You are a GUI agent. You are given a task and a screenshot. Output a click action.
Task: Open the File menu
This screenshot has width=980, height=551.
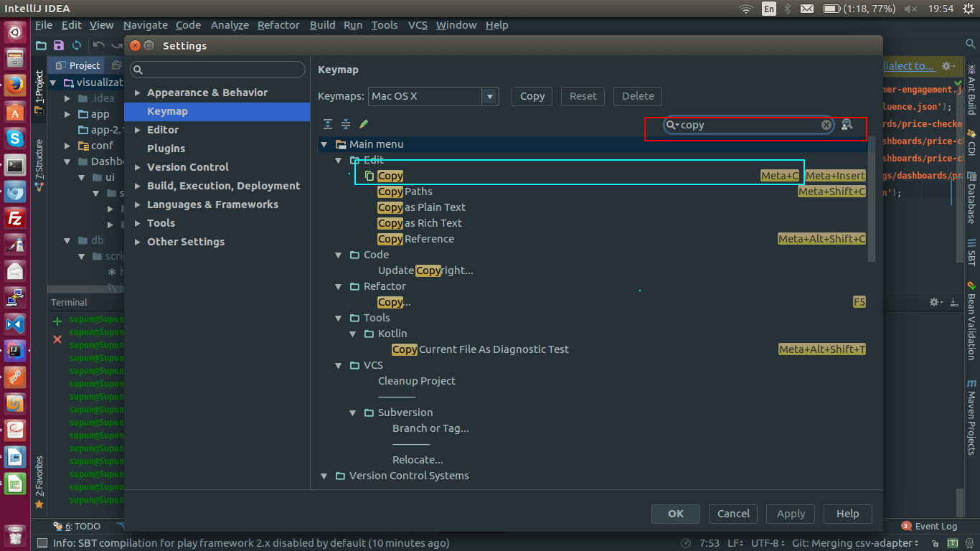tap(44, 25)
